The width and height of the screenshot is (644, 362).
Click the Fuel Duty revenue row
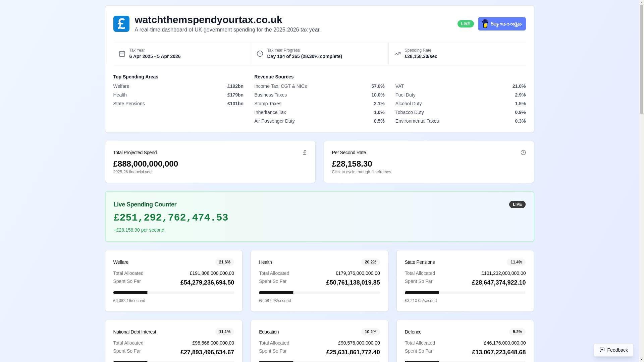460,95
